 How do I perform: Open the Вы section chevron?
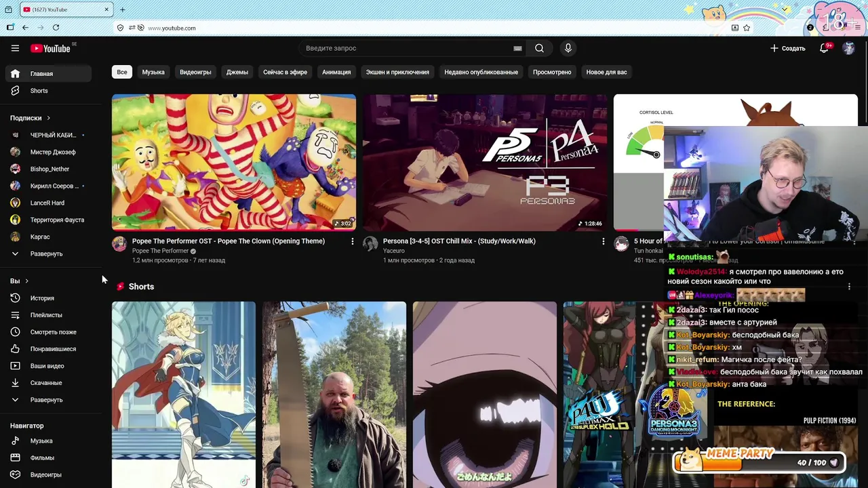tap(26, 281)
